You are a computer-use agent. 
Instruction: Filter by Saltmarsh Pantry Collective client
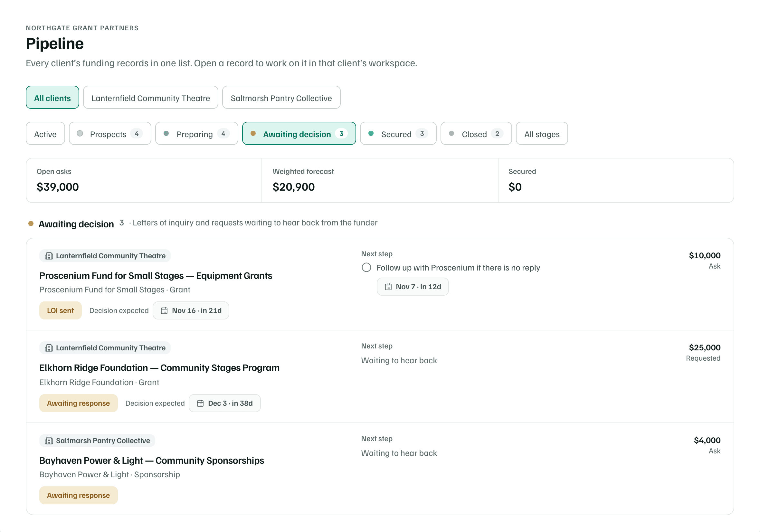click(281, 98)
